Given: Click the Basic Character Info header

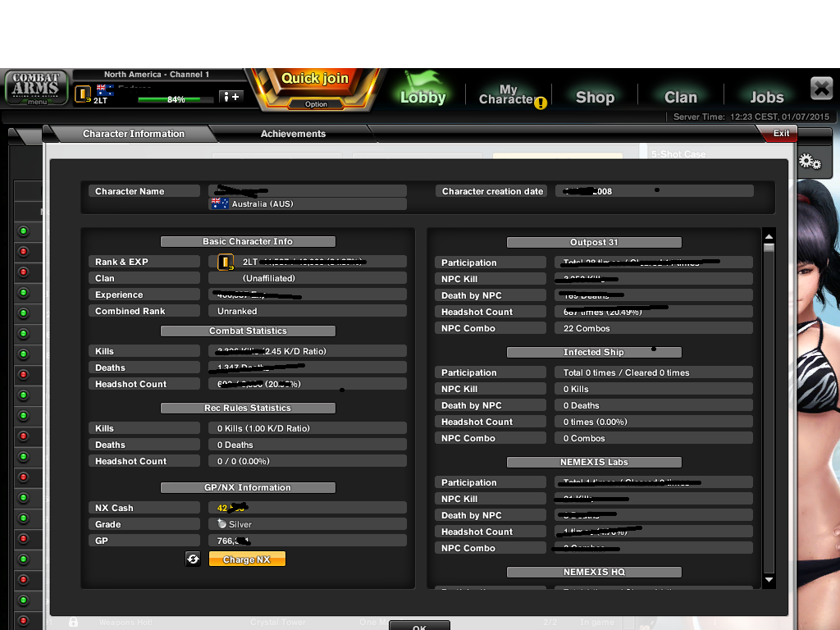Looking at the screenshot, I should click(248, 242).
